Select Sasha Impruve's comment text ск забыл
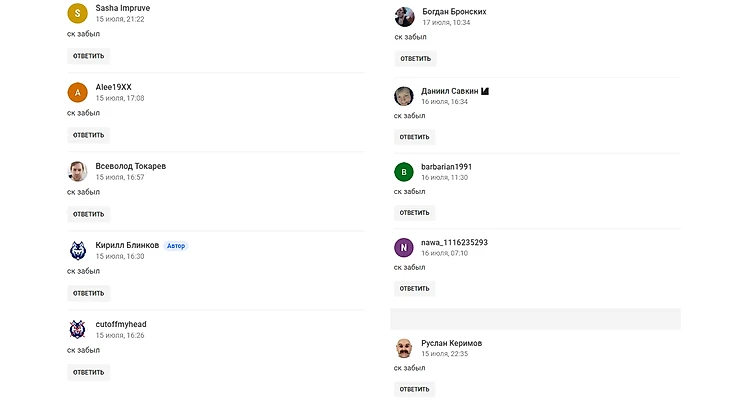The width and height of the screenshot is (730, 400). 83,34
